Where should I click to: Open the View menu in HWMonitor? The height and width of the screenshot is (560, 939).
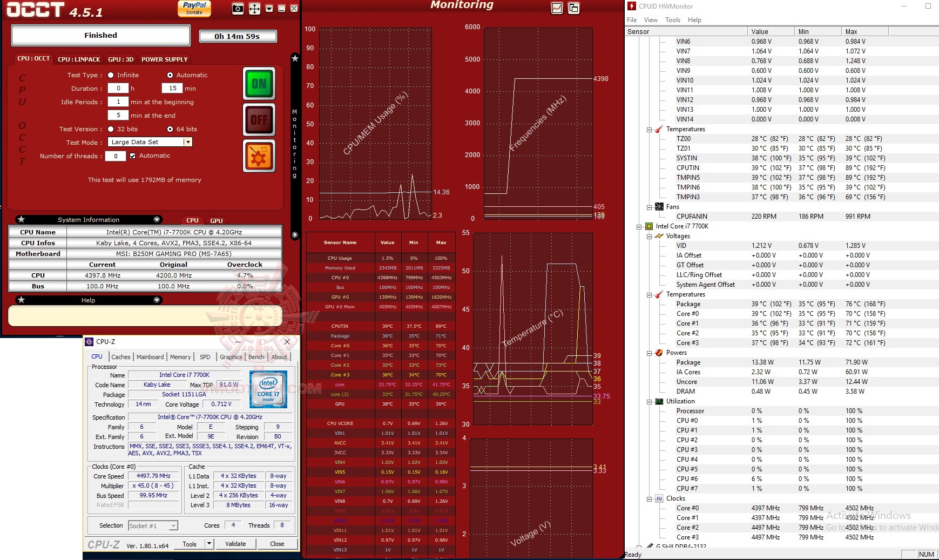pos(651,20)
